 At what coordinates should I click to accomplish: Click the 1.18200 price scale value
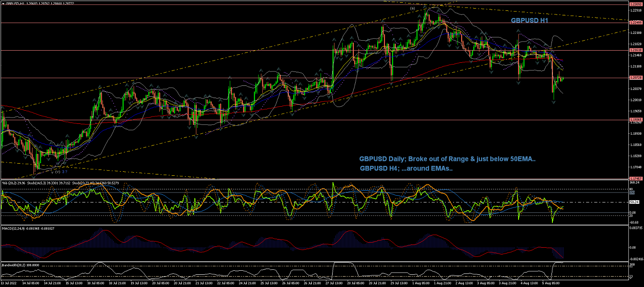point(636,156)
